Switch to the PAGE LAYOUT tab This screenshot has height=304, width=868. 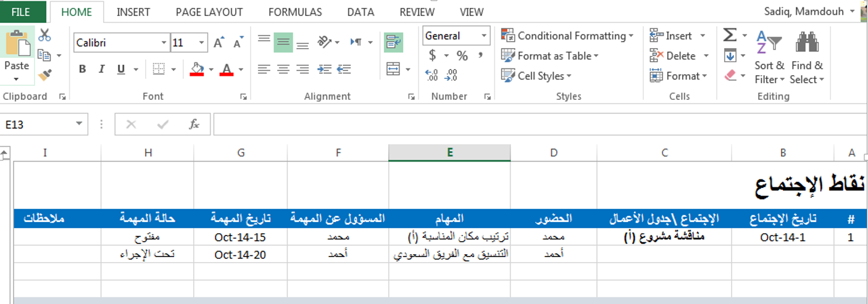point(209,12)
